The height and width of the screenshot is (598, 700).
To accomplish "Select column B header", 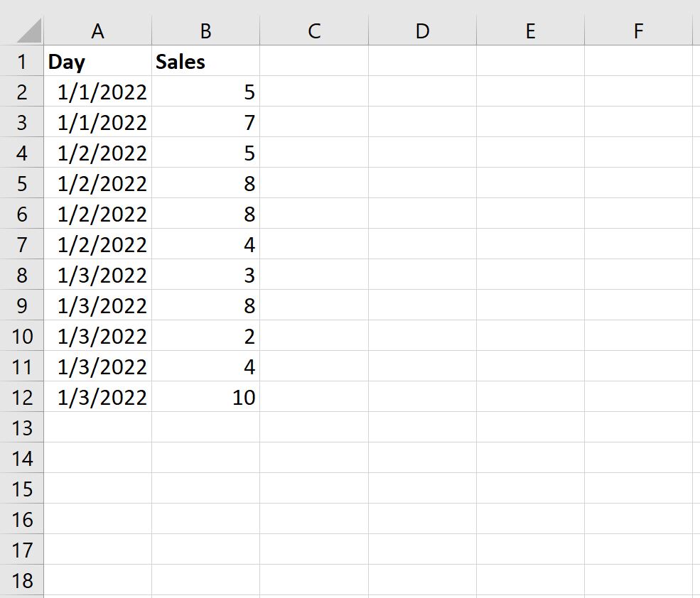I will 206,31.
